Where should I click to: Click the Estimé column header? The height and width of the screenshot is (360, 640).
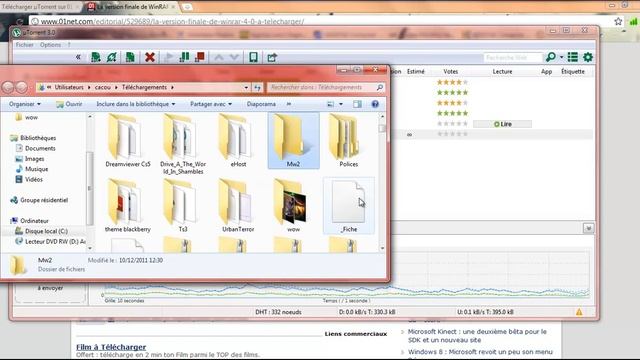click(416, 71)
